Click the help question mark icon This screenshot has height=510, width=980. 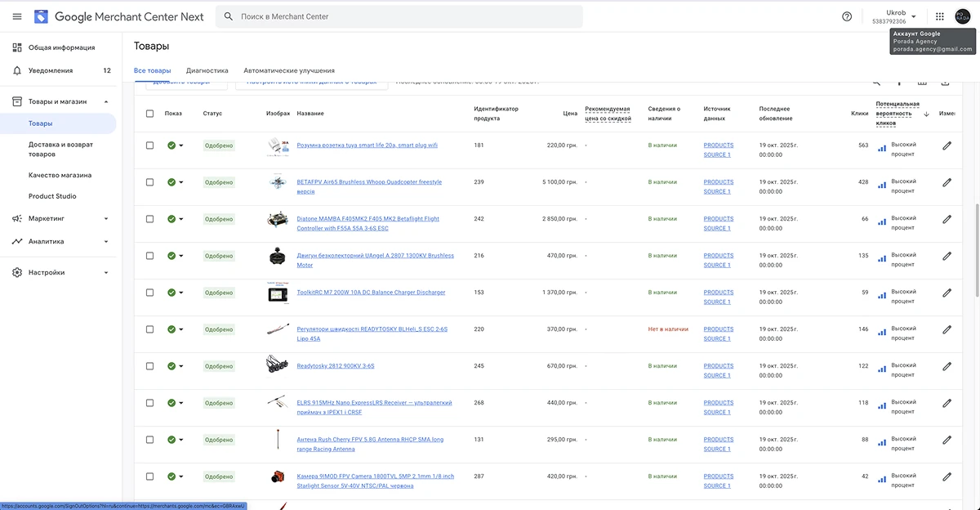[847, 16]
